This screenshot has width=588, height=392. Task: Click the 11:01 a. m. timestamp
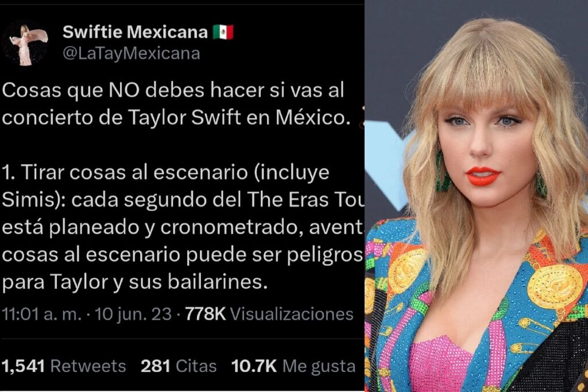click(41, 314)
